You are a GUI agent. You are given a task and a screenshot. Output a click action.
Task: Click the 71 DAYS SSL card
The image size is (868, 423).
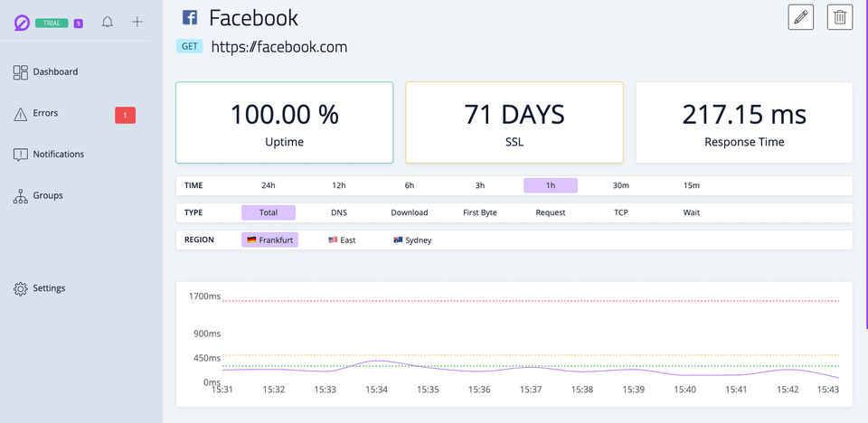coord(514,123)
